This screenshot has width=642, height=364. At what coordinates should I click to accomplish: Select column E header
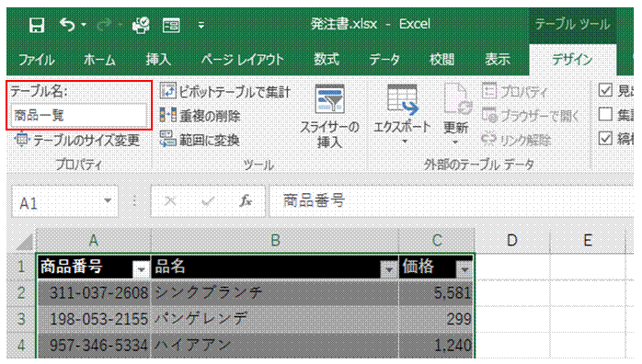click(588, 241)
